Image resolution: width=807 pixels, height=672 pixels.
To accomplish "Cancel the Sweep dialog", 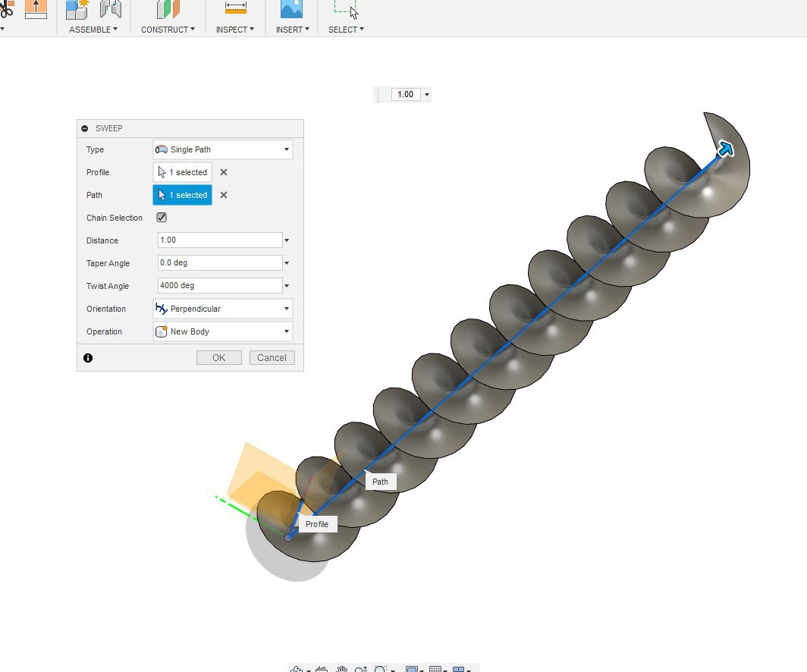I will (x=272, y=357).
